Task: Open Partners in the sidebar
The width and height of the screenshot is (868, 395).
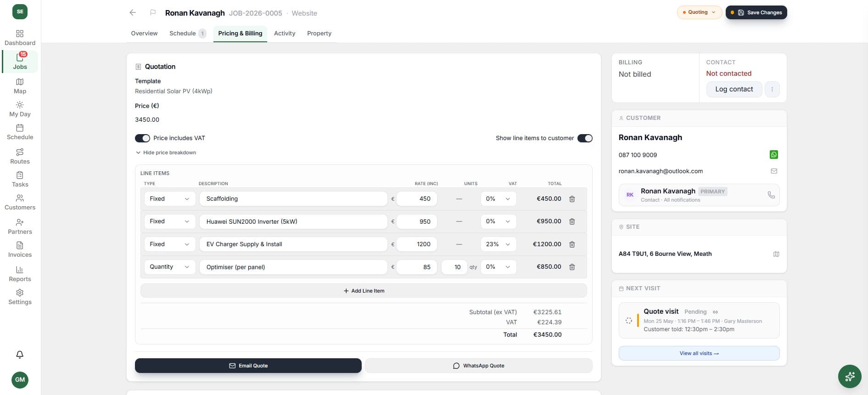Action: tap(20, 226)
